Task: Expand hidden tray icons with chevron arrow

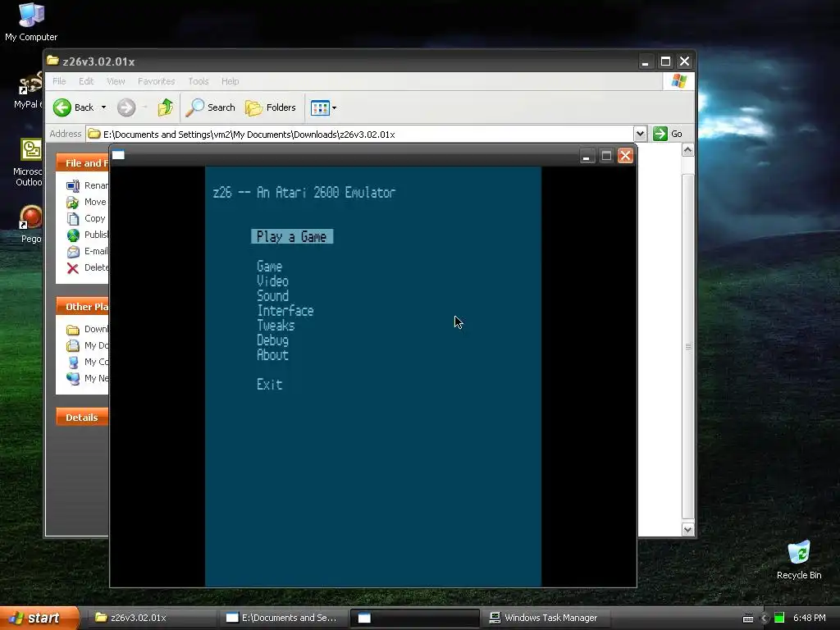Action: pos(765,618)
